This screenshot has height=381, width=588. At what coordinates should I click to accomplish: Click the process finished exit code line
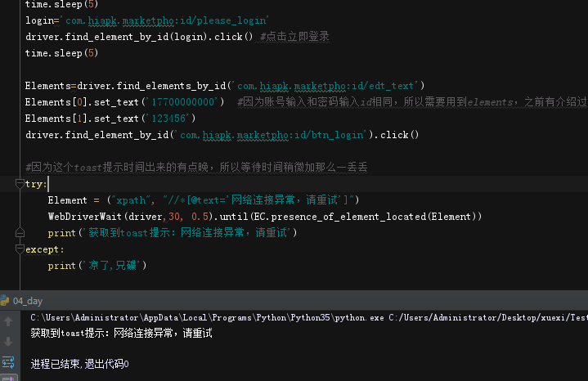(79, 364)
